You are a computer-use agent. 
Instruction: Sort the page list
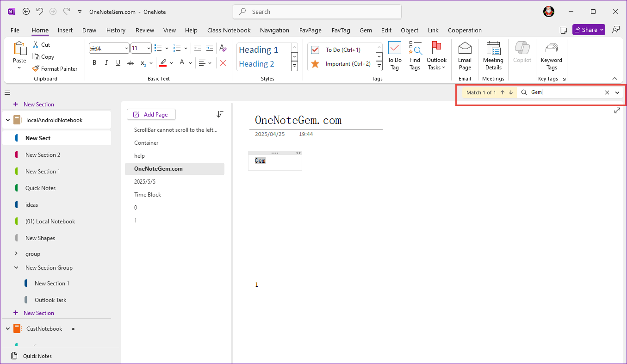click(220, 114)
